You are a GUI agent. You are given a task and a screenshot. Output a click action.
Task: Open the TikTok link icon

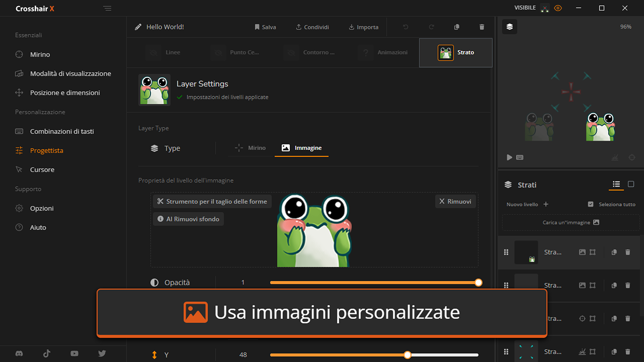coord(47,353)
